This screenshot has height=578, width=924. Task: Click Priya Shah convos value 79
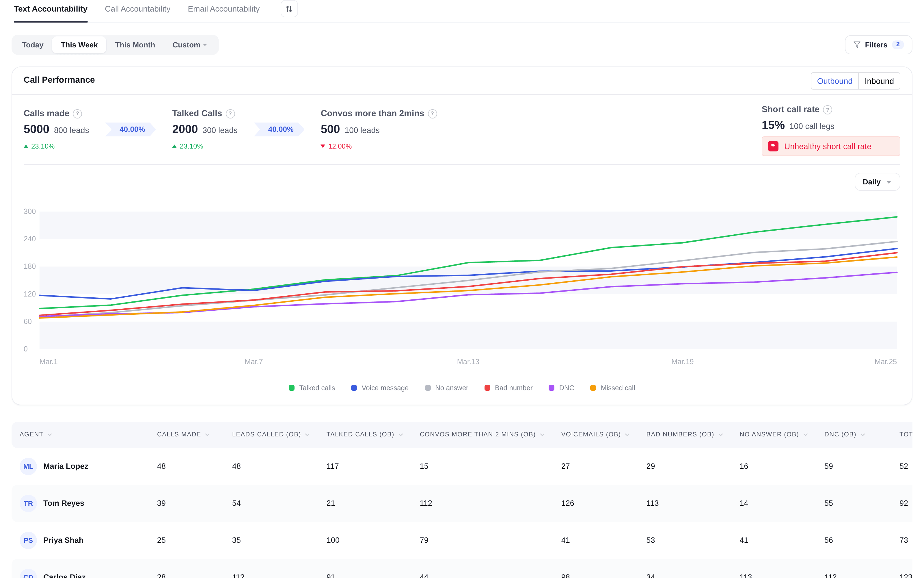tap(424, 540)
